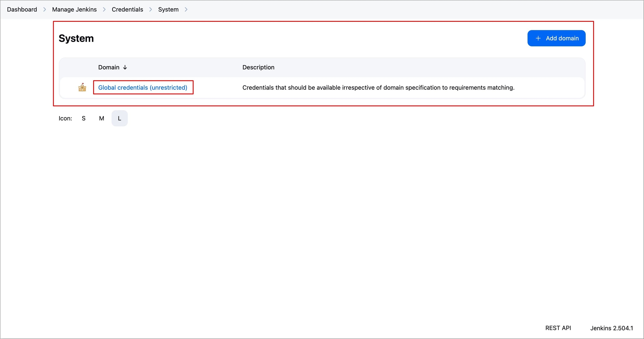Click the Domain sort arrow icon

click(x=125, y=67)
